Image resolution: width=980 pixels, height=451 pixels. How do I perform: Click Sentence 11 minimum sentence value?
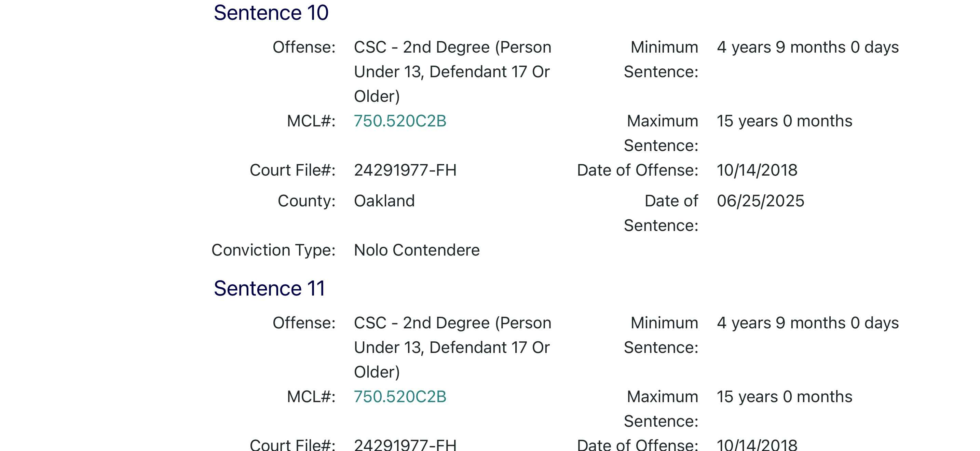[808, 323]
